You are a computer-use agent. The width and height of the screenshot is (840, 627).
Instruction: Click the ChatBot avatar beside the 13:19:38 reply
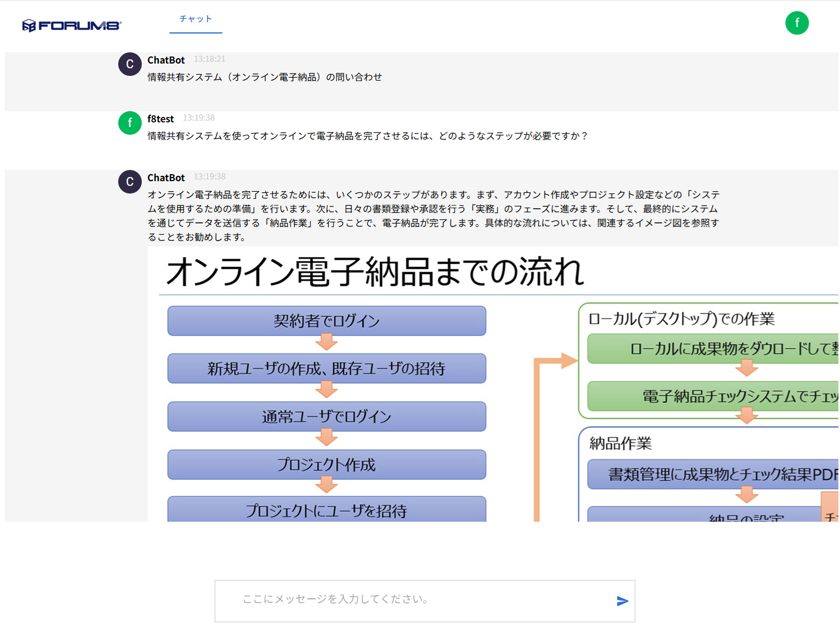(130, 182)
